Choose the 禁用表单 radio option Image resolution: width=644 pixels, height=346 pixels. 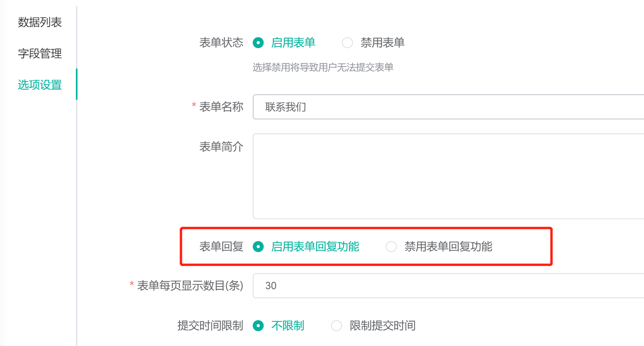(x=347, y=43)
